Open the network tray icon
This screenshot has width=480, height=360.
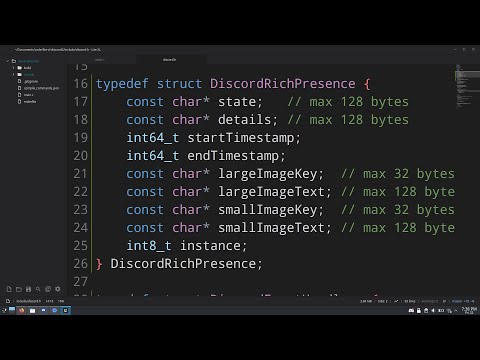click(x=449, y=310)
